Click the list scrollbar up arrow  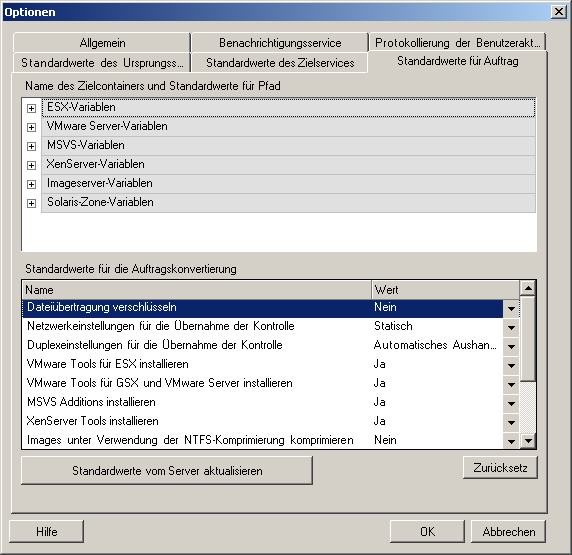[528, 289]
